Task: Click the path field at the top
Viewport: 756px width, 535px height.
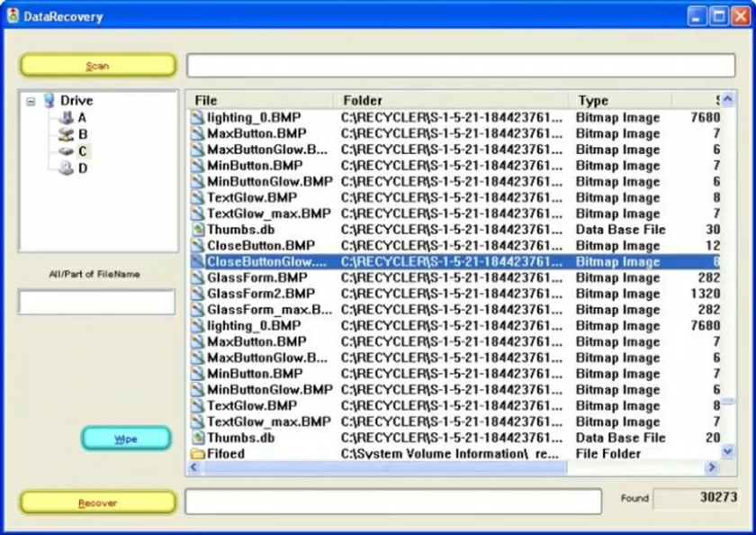Action: coord(461,65)
